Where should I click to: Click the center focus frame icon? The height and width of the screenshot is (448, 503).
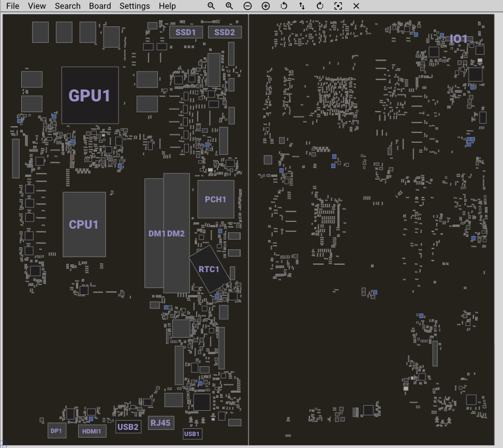[x=338, y=6]
